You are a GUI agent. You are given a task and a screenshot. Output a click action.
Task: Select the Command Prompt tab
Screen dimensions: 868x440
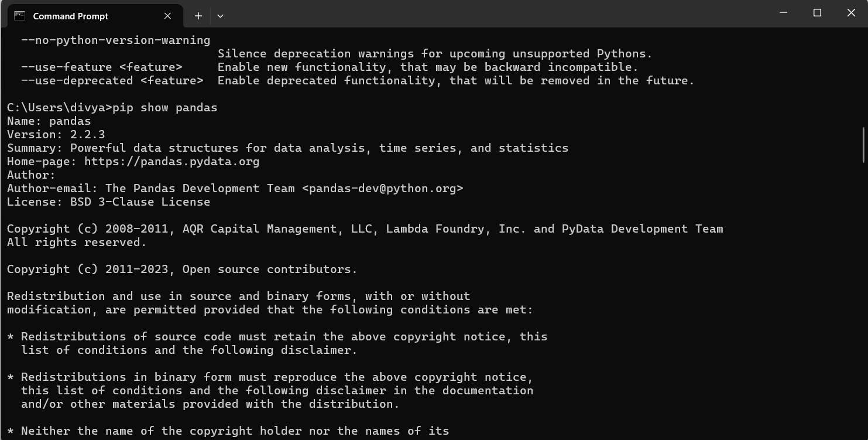pos(95,16)
